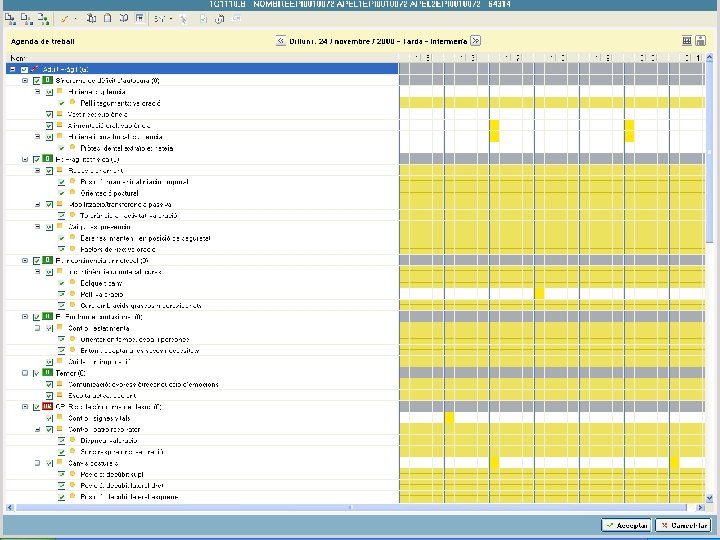Screen dimensions: 720x540
Task: Open the grid view icon at top right
Action: tap(687, 41)
